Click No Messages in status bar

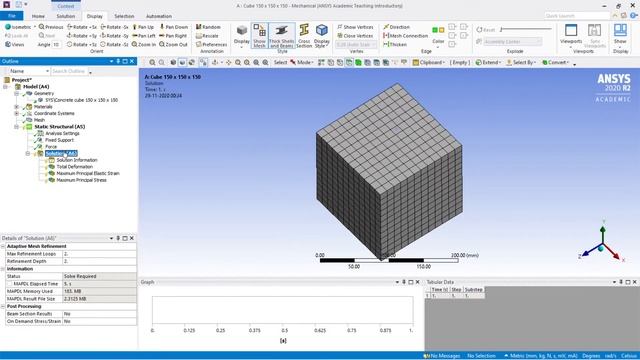click(442, 356)
